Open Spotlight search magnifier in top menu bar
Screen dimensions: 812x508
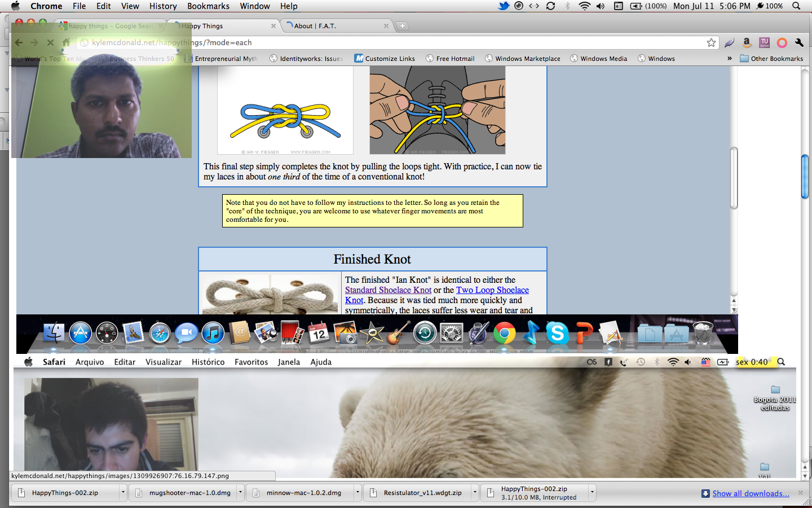(x=796, y=6)
